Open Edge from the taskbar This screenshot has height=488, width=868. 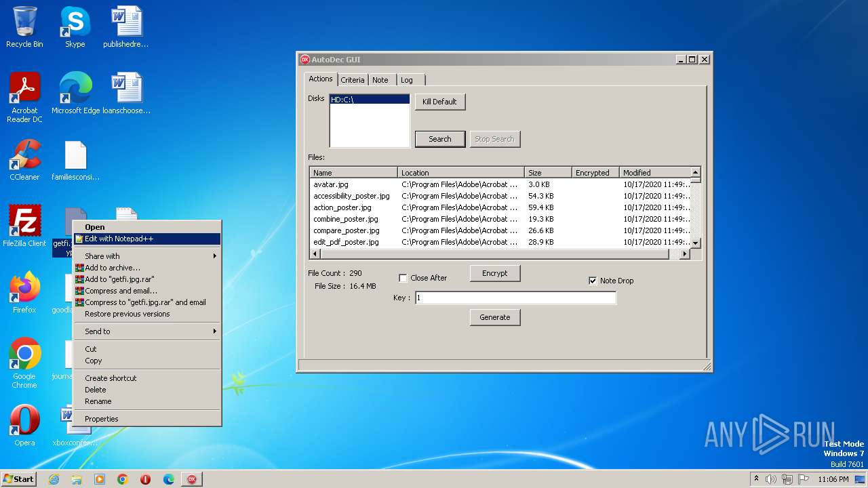(x=169, y=479)
